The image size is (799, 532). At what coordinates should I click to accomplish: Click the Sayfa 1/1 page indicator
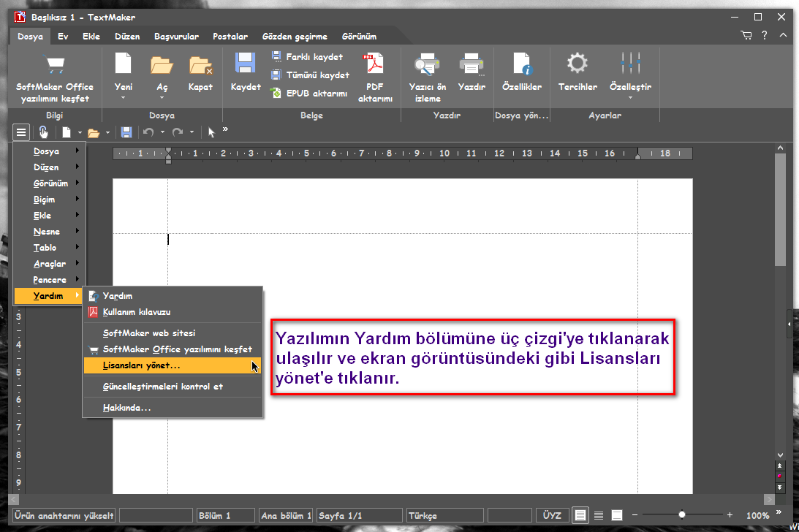[x=359, y=516]
